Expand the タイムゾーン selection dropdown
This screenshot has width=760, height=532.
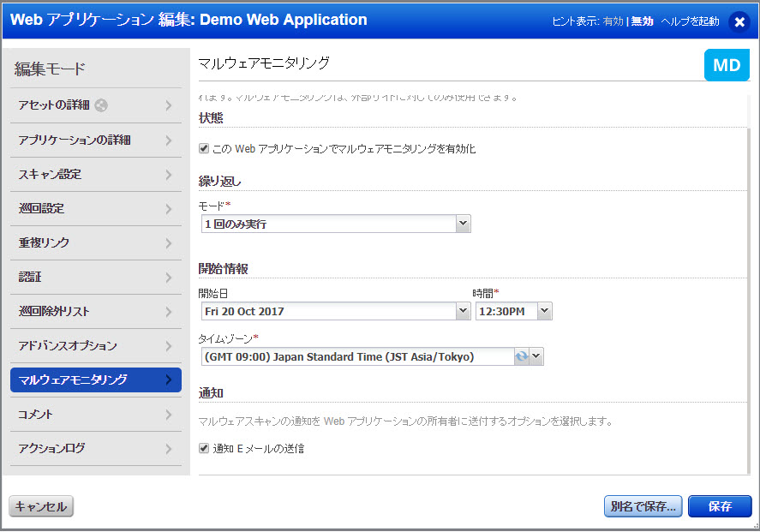pyautogui.click(x=535, y=355)
